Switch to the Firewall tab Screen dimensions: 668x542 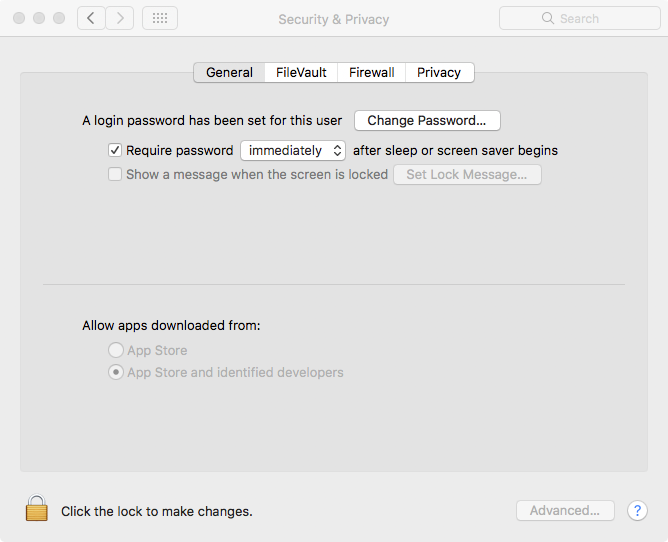pos(371,72)
